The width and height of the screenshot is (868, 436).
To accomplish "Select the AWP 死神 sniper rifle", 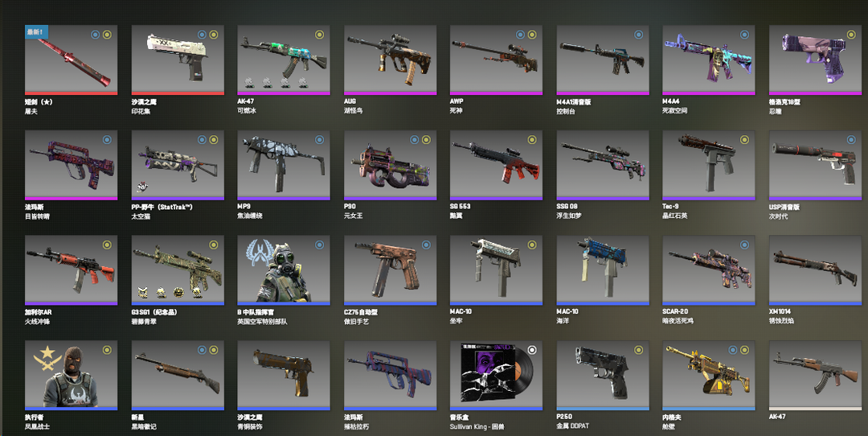I will [496, 60].
